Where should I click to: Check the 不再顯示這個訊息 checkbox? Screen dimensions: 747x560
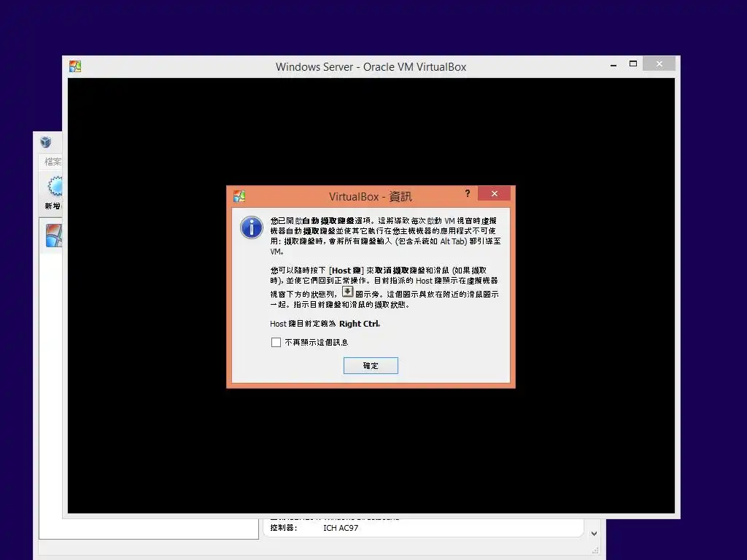click(x=276, y=343)
